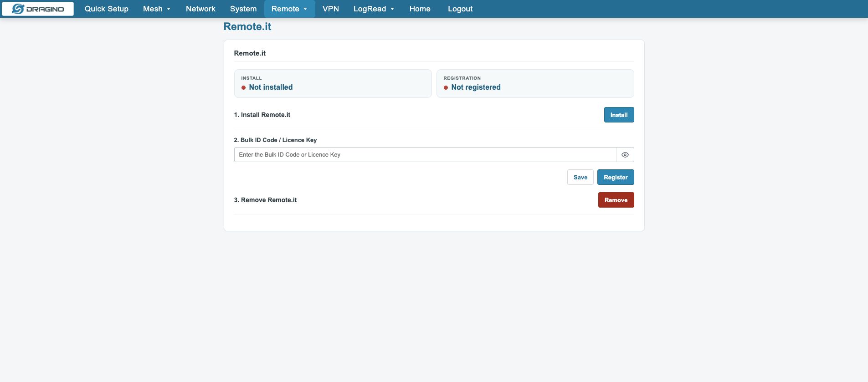Image resolution: width=868 pixels, height=382 pixels.
Task: Click the Install button
Action: [x=619, y=115]
